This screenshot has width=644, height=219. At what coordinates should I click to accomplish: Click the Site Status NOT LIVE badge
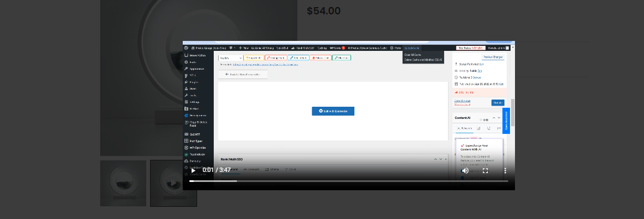pyautogui.click(x=471, y=48)
